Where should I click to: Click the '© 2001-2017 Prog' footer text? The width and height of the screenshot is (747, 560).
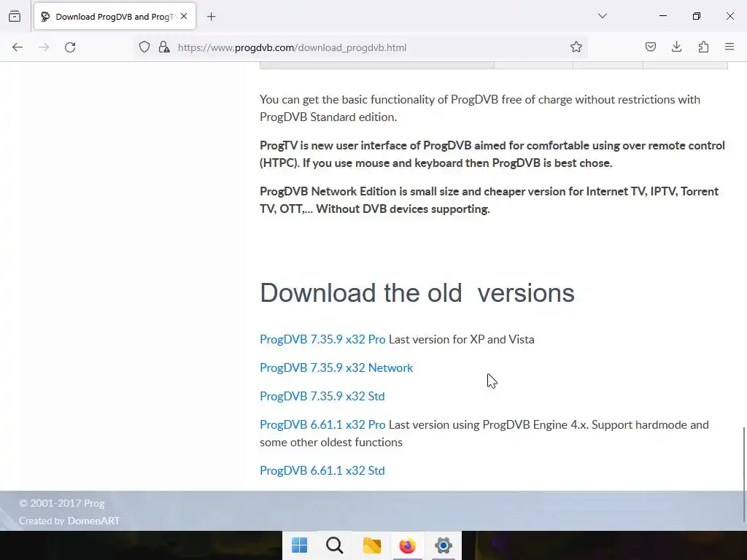point(62,503)
